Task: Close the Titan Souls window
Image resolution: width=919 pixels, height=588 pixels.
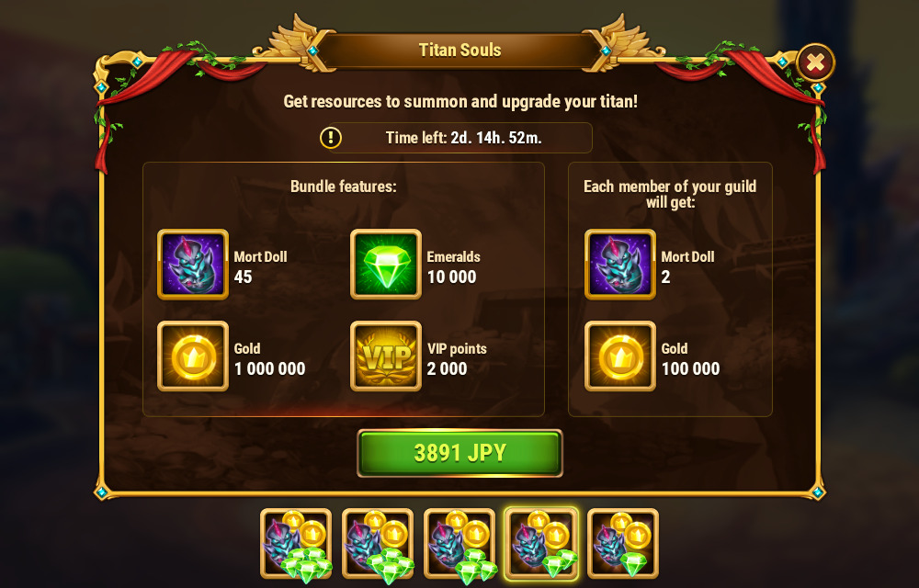Action: click(x=815, y=62)
